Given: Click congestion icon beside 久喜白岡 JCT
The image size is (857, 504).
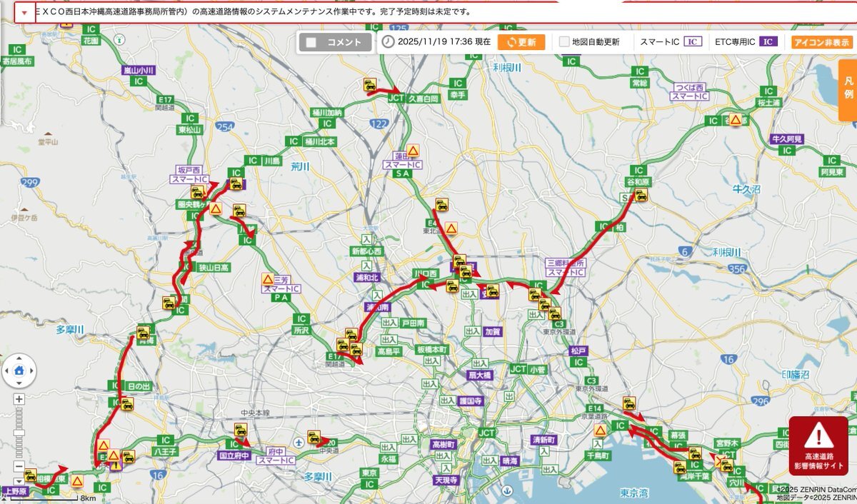Looking at the screenshot, I should click(370, 85).
